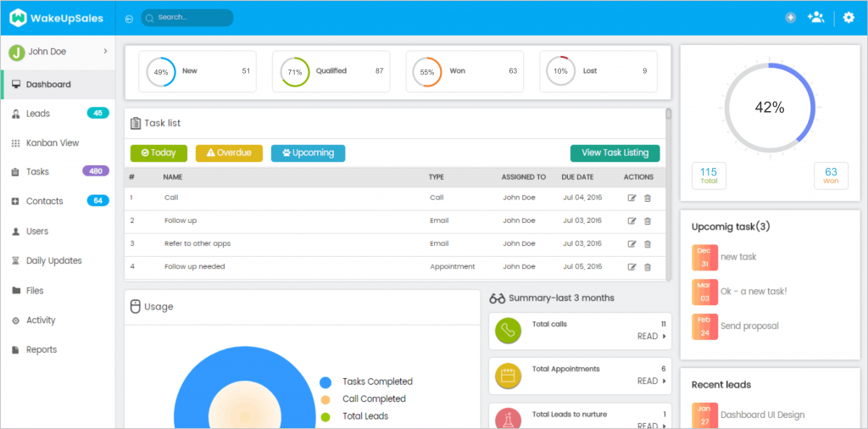Delete the Refer to other apps task

647,244
